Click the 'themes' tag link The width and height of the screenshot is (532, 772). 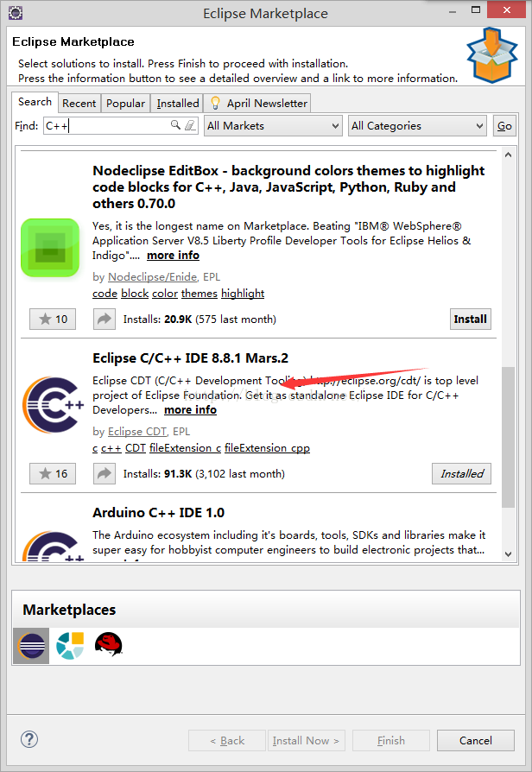click(199, 294)
